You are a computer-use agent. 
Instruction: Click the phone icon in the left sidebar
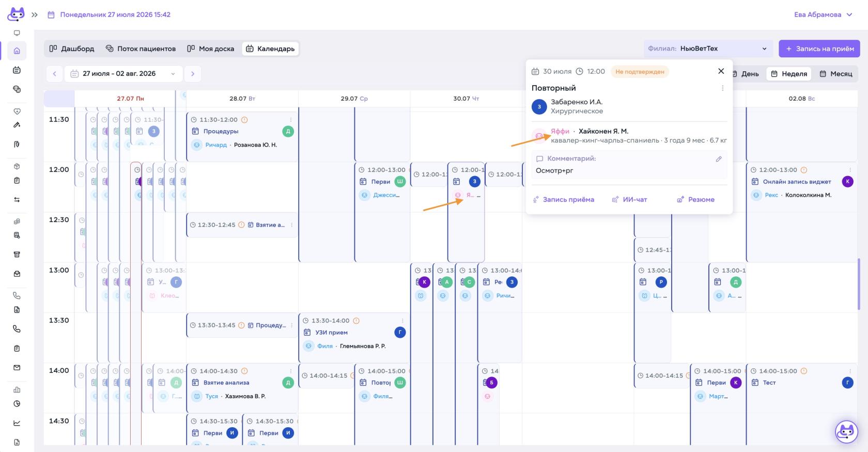pyautogui.click(x=17, y=329)
